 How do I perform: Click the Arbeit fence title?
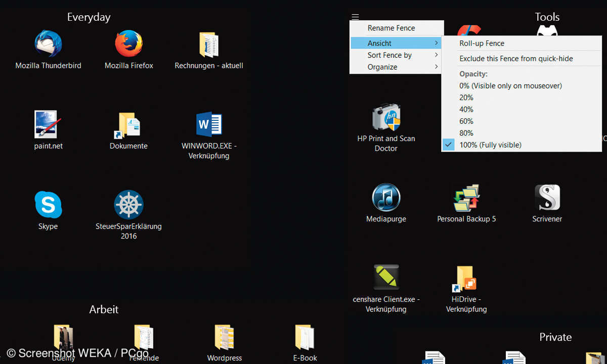pos(104,309)
